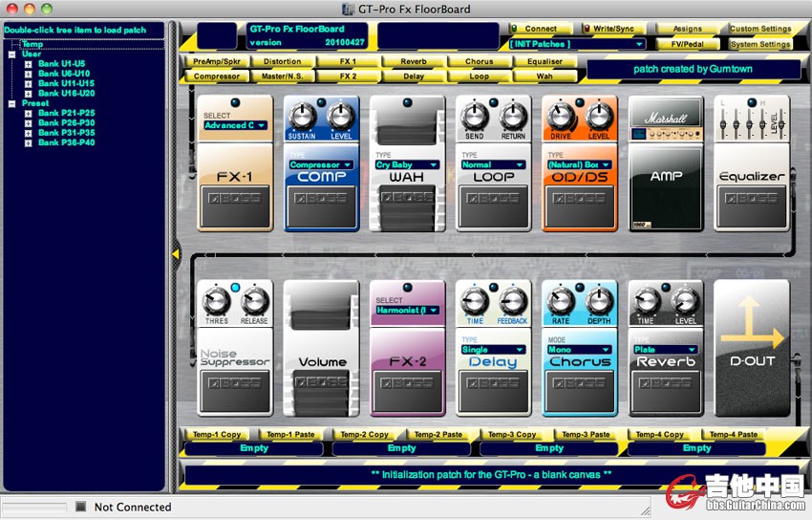Click the Chorus pedal footswitch

(580, 391)
